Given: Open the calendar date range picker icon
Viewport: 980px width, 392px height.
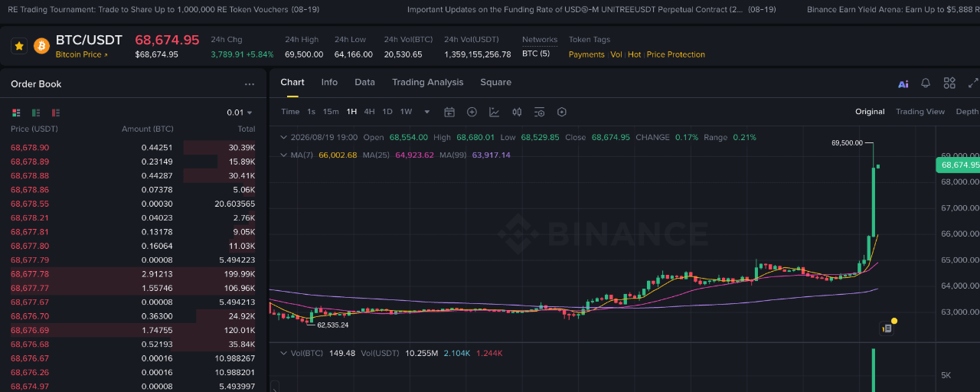Looking at the screenshot, I should pyautogui.click(x=449, y=112).
